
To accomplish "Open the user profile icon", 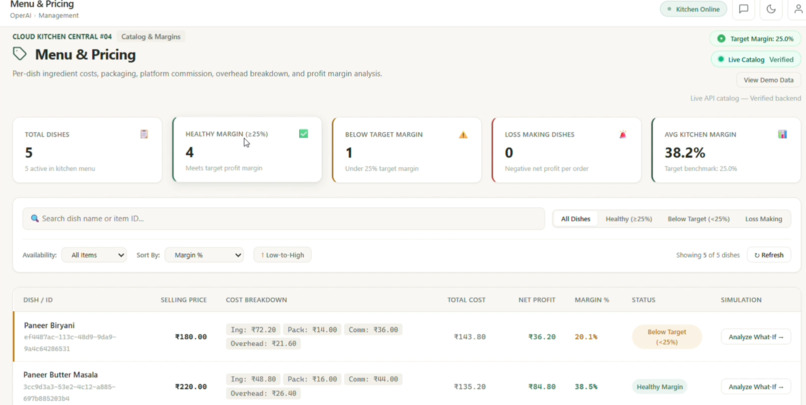I will pyautogui.click(x=798, y=9).
